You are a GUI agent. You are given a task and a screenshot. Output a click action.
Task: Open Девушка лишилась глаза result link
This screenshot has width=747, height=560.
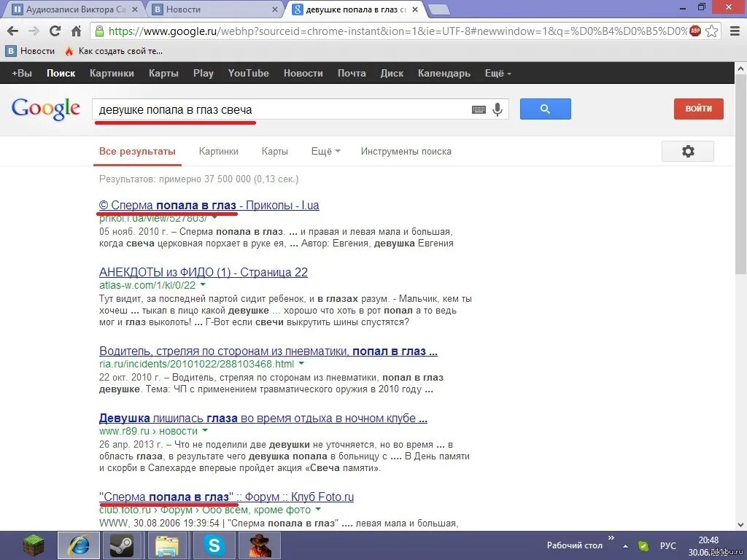pos(263,419)
